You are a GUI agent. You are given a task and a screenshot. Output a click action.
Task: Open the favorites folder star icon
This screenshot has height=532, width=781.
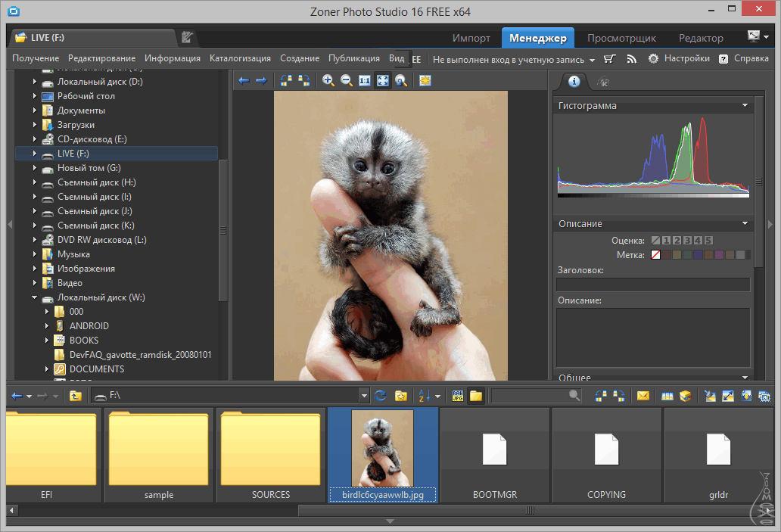[401, 396]
